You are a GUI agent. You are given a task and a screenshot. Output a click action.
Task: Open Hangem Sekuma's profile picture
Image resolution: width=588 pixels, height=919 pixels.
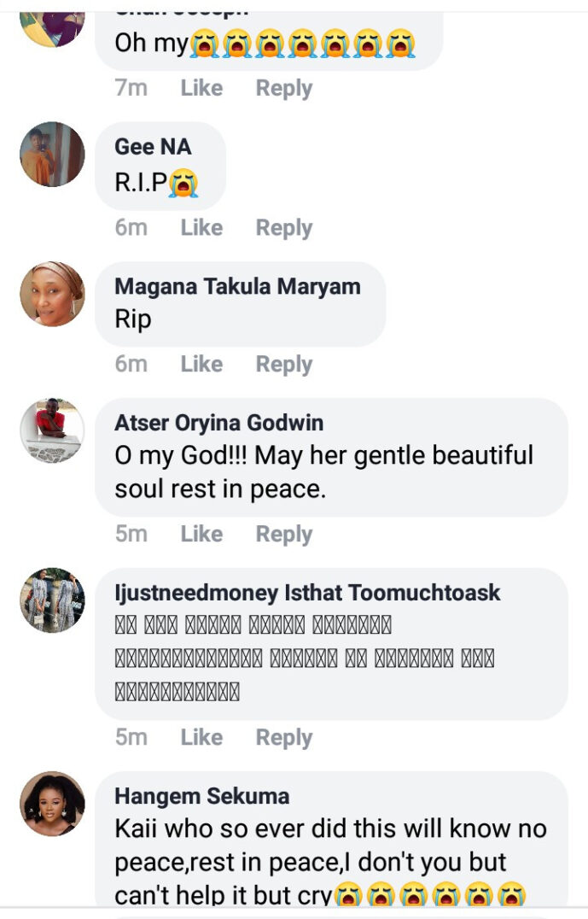(52, 804)
